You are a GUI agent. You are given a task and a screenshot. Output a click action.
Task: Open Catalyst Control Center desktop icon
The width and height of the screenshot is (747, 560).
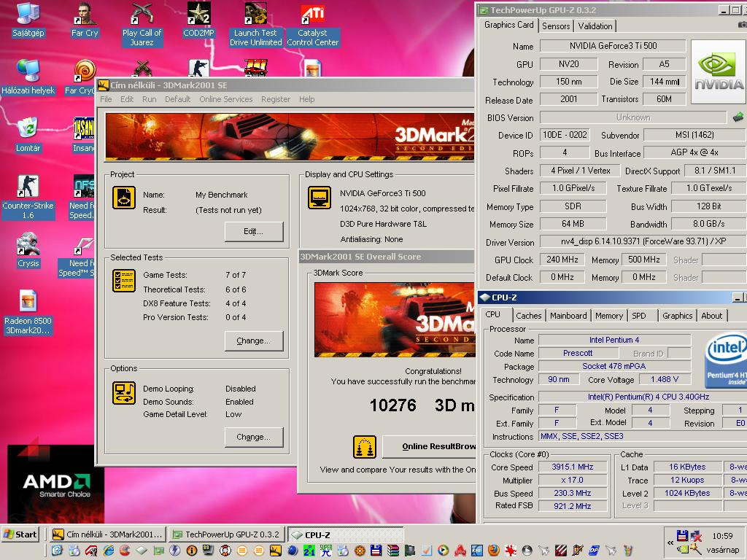312,26
